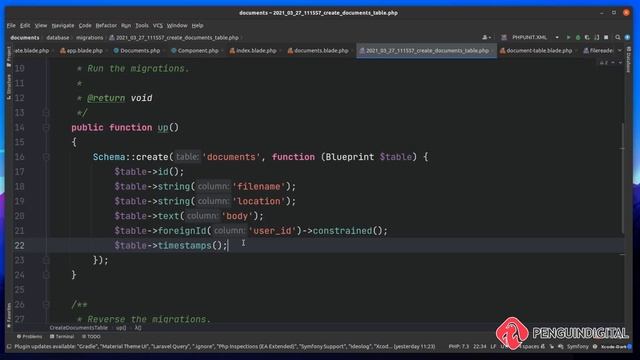The width and height of the screenshot is (640, 360).
Task: Open the Navigate menu
Action: (63, 25)
